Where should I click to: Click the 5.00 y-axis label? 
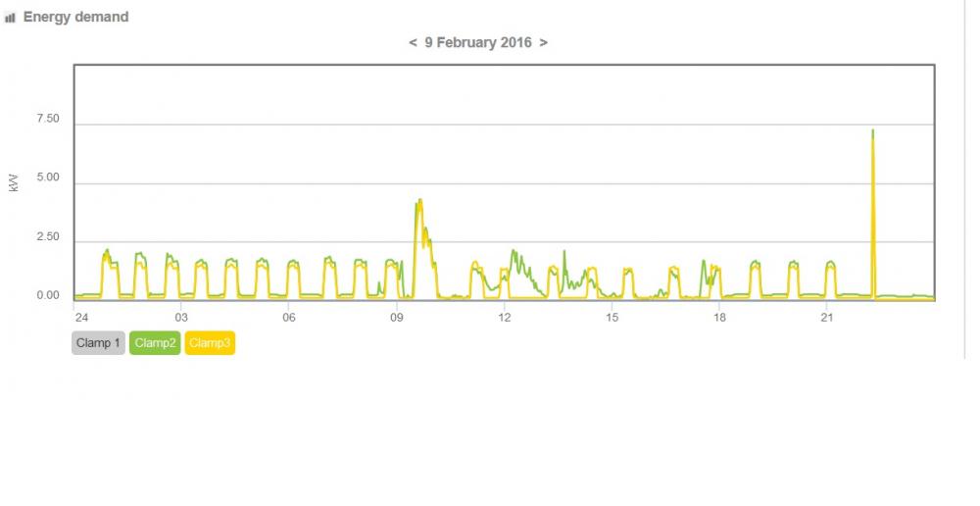click(x=48, y=177)
